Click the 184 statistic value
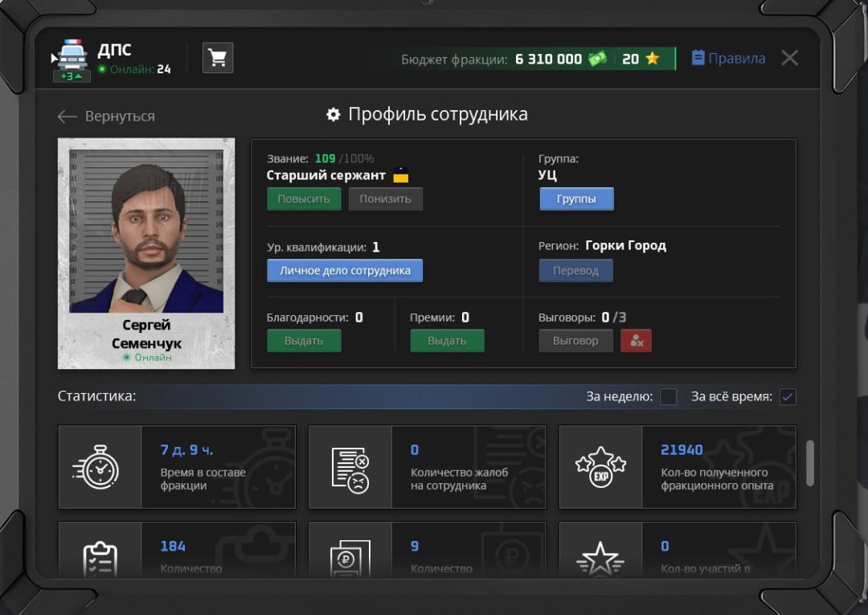Screen dimensions: 868x615 [173, 546]
